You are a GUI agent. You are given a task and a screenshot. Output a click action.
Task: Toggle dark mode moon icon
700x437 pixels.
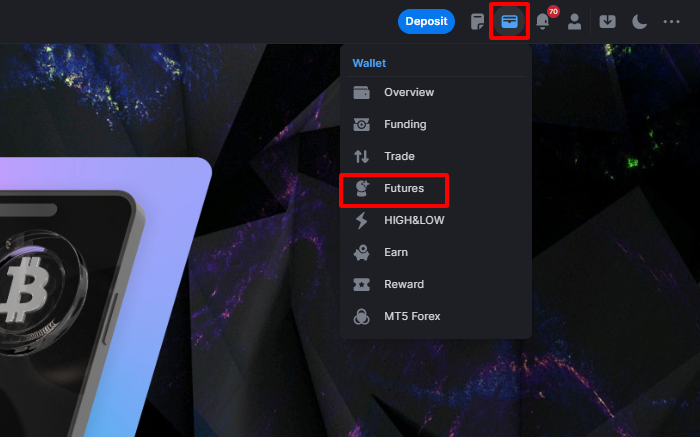639,21
